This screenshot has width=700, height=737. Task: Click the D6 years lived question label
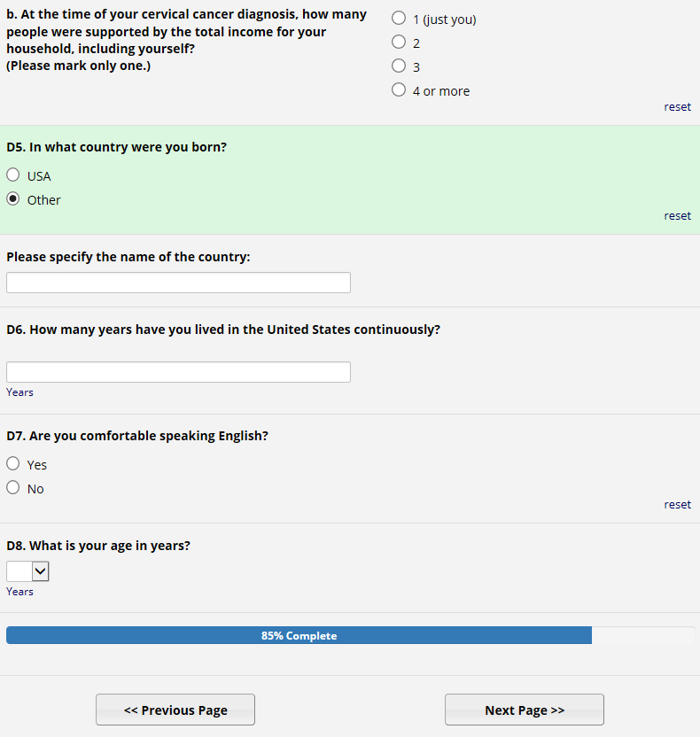(x=222, y=330)
